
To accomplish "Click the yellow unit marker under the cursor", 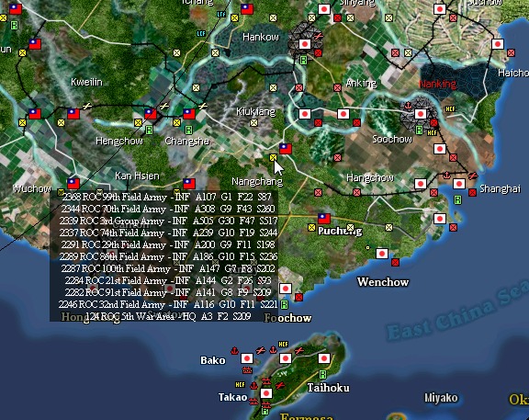I will click(273, 157).
